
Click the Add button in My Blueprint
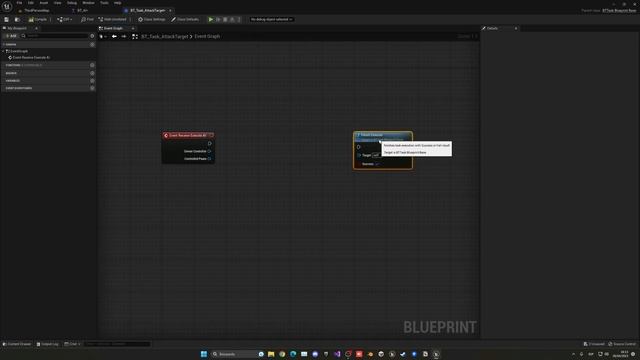(x=11, y=36)
